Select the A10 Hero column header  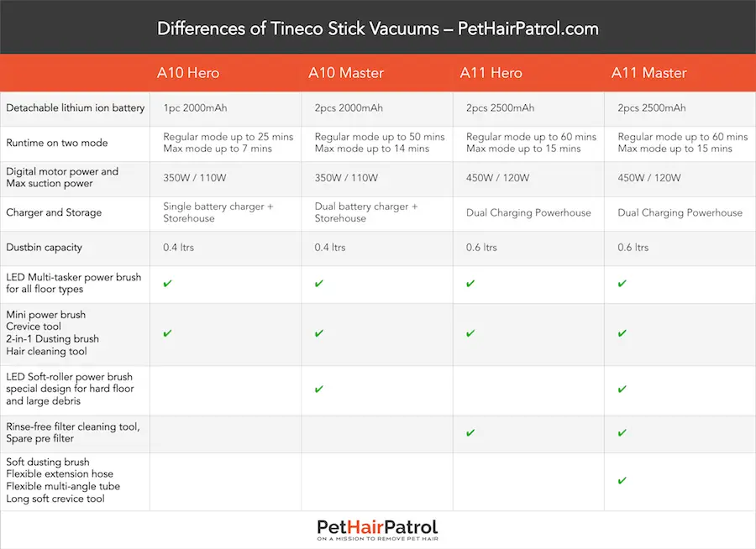[x=188, y=73]
